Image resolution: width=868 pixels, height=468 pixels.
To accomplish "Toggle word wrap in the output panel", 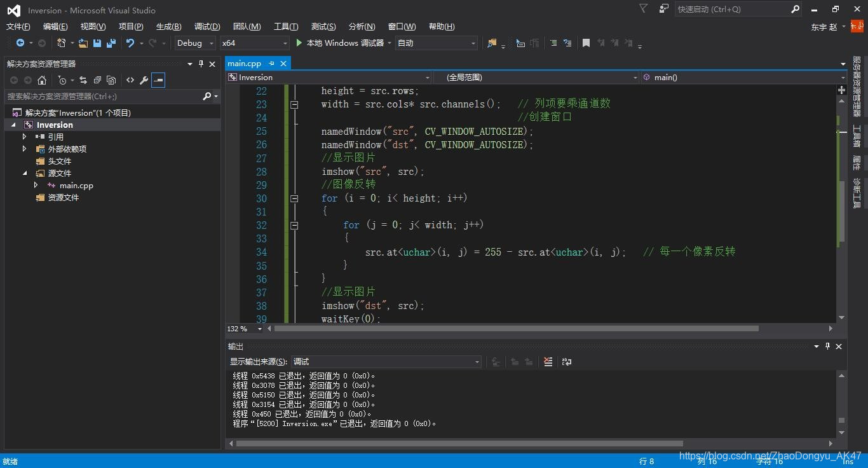I will tap(567, 362).
